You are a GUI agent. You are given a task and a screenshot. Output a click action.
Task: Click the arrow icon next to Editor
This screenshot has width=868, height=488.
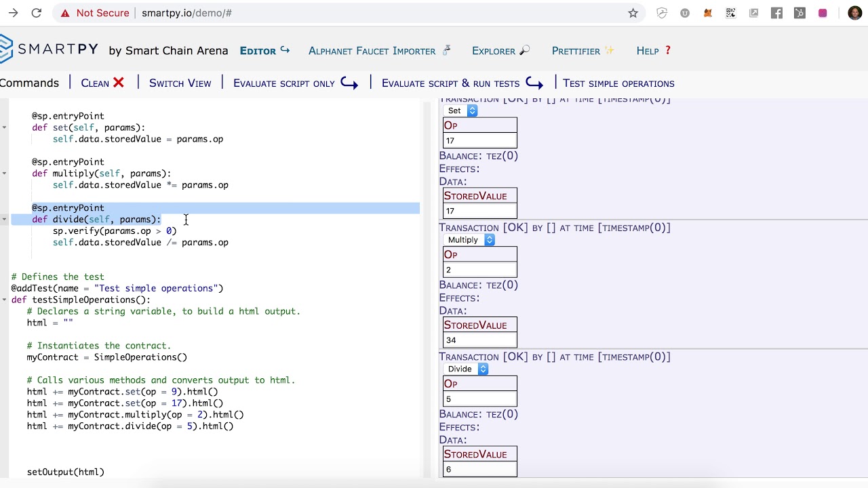pos(285,50)
